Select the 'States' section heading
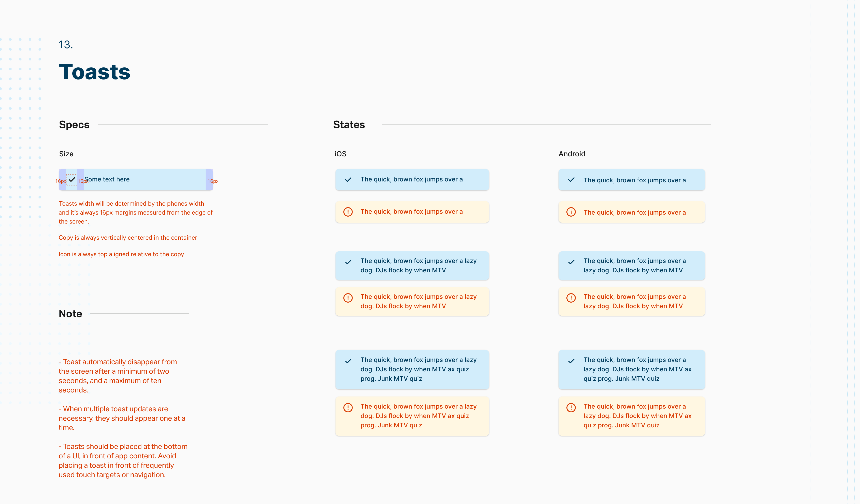The image size is (860, 504). [349, 125]
